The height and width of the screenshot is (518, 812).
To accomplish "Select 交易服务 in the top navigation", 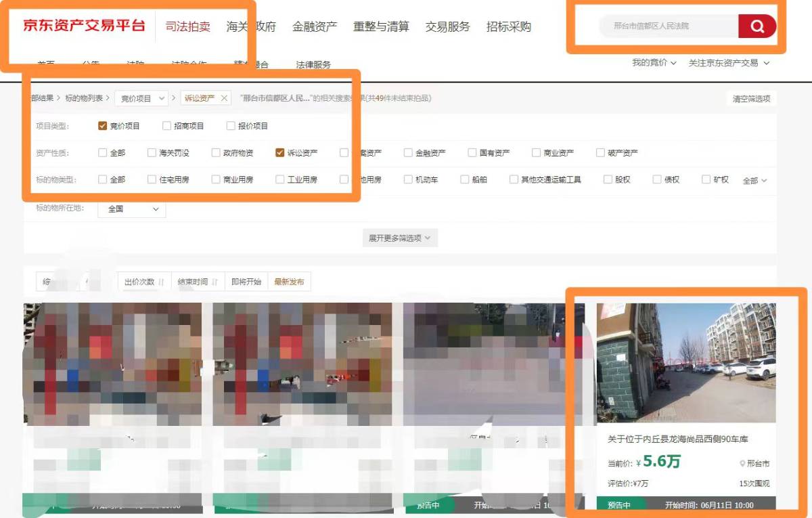I will click(x=447, y=27).
